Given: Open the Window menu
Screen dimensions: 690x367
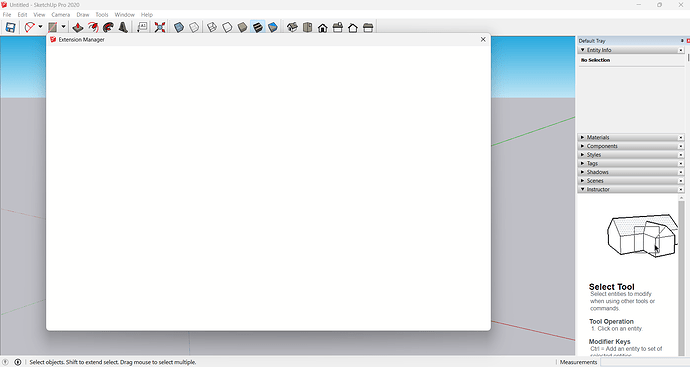Looking at the screenshot, I should pos(125,15).
